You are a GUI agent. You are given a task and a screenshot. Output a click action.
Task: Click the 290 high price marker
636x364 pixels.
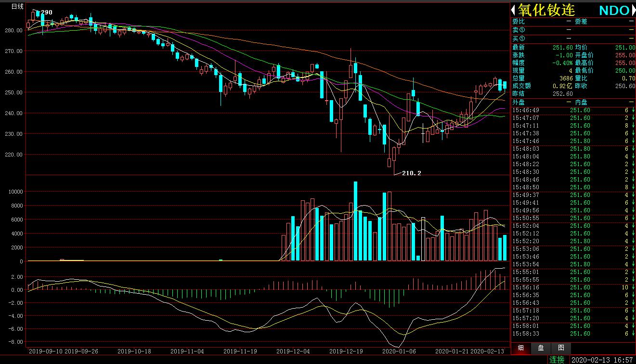coord(47,13)
